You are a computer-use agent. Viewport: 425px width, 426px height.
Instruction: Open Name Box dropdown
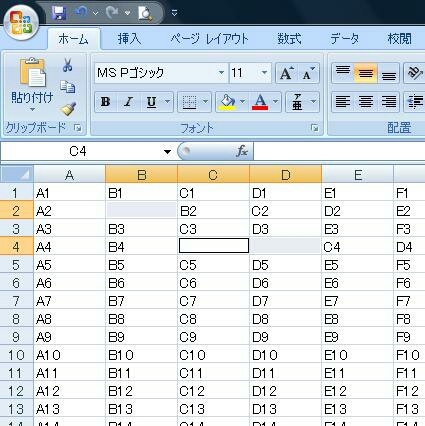click(x=167, y=152)
